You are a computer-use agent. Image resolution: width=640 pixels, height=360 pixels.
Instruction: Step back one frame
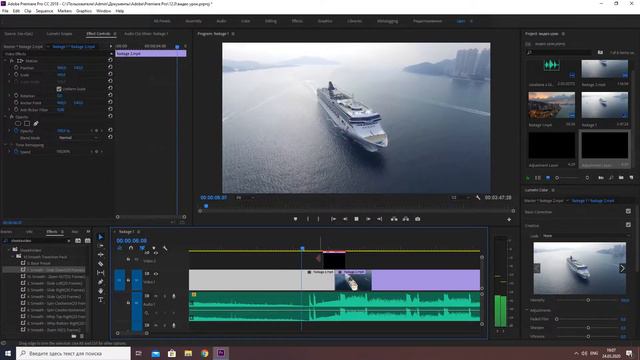(x=345, y=219)
